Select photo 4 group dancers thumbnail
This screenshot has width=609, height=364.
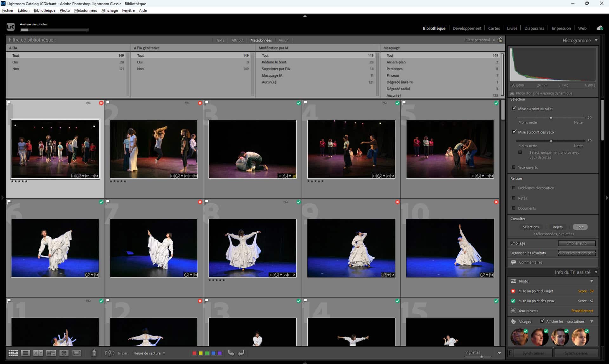click(351, 149)
